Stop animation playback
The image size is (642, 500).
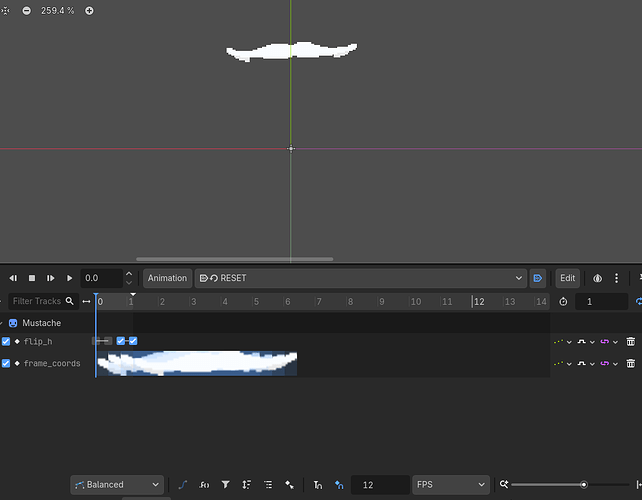pos(32,278)
